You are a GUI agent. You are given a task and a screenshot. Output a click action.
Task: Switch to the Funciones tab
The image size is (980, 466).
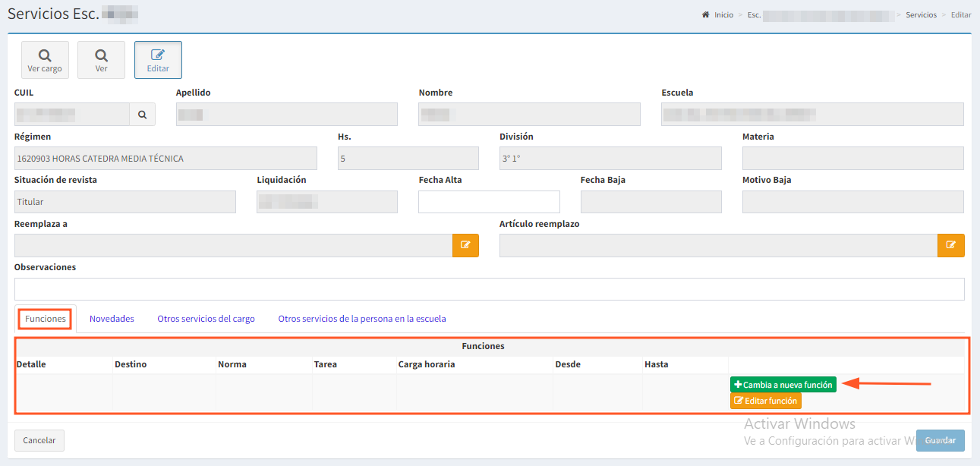(46, 319)
